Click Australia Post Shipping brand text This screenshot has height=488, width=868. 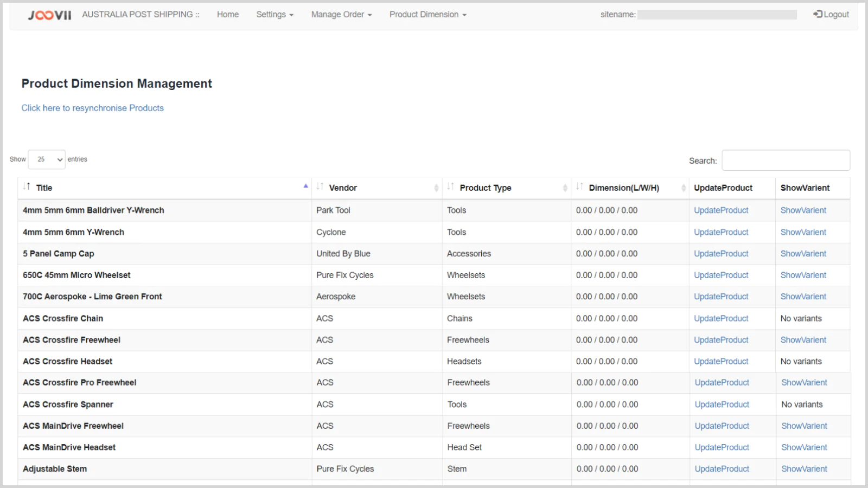[141, 15]
